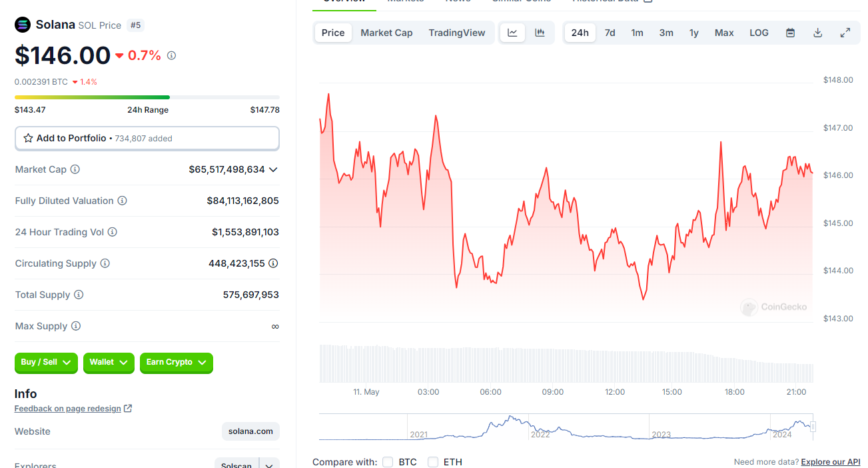Show Total Supply info icon
The height and width of the screenshot is (468, 868).
(x=79, y=295)
